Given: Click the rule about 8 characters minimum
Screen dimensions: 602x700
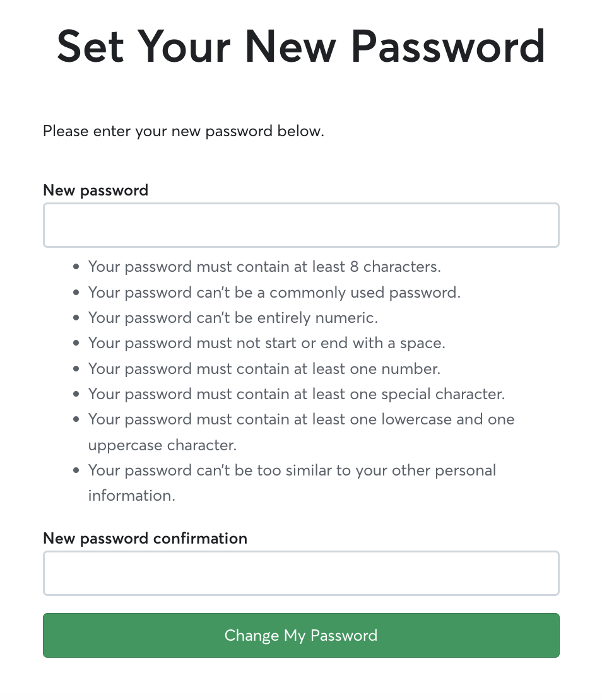Looking at the screenshot, I should coord(264,267).
